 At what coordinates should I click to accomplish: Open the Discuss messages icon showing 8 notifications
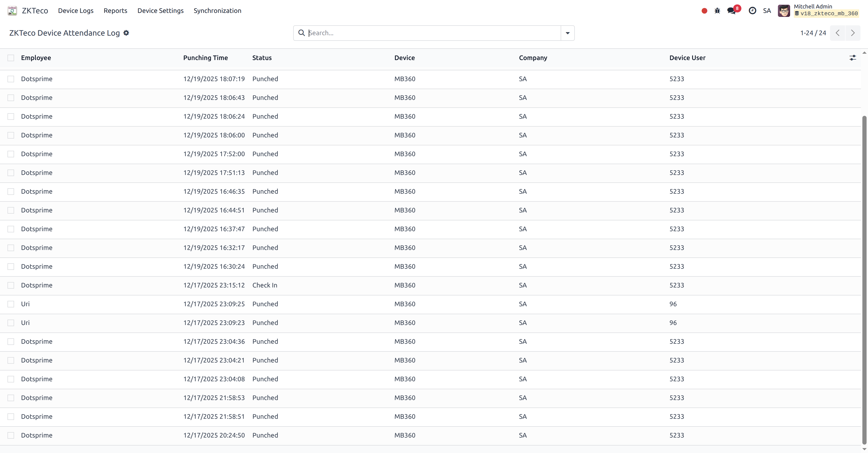pos(731,11)
